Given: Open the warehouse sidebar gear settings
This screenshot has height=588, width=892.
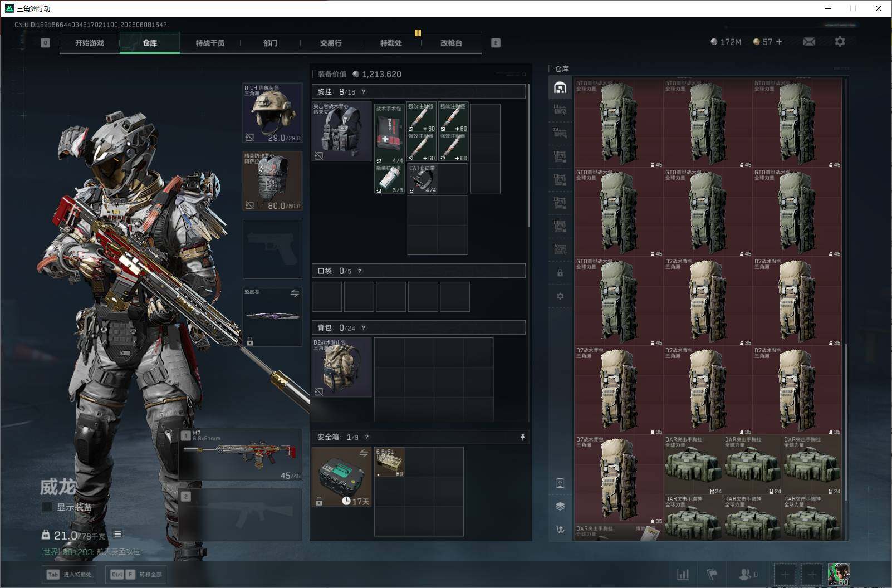Looking at the screenshot, I should 560,296.
